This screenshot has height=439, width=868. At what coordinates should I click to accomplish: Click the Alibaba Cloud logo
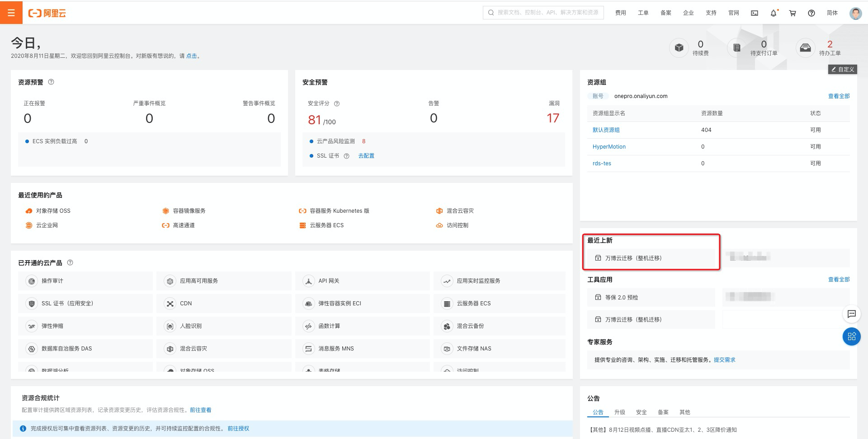(x=47, y=13)
